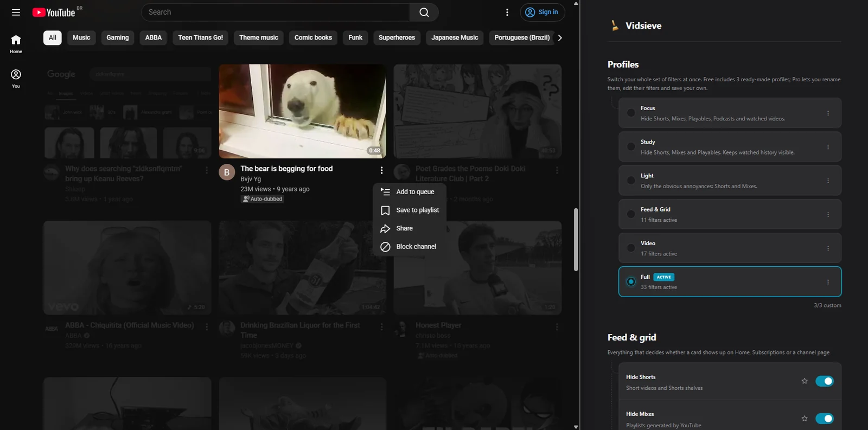Viewport: 868px width, 430px height.
Task: Select the Funk filter chip
Action: (x=355, y=37)
